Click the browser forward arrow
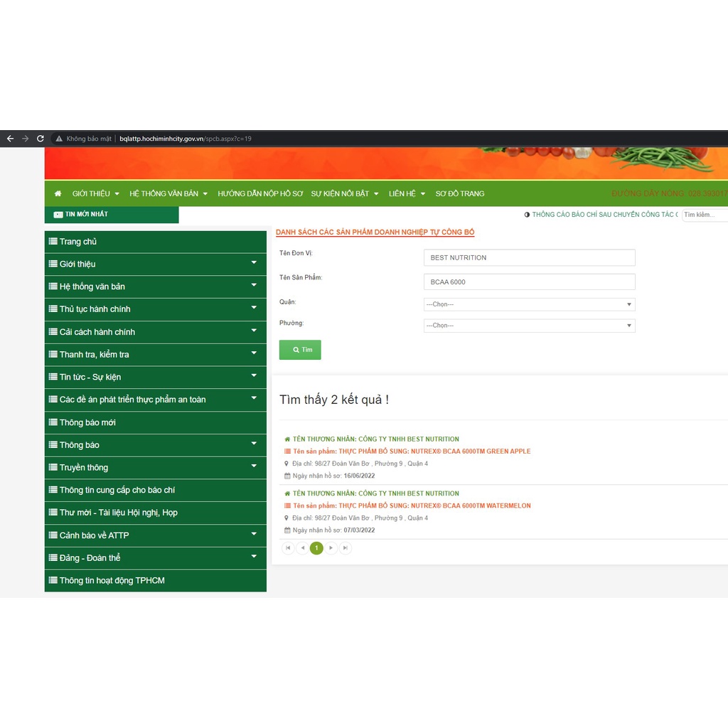The height and width of the screenshot is (728, 728). (26, 139)
